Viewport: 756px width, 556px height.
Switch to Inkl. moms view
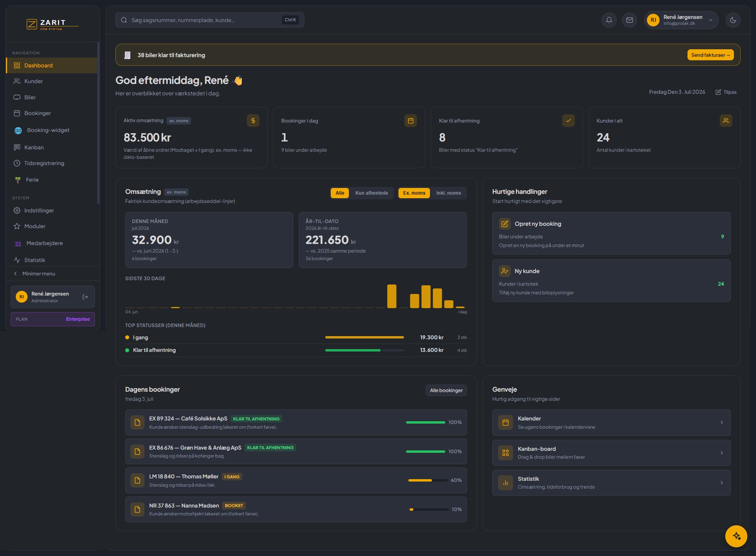tap(448, 193)
